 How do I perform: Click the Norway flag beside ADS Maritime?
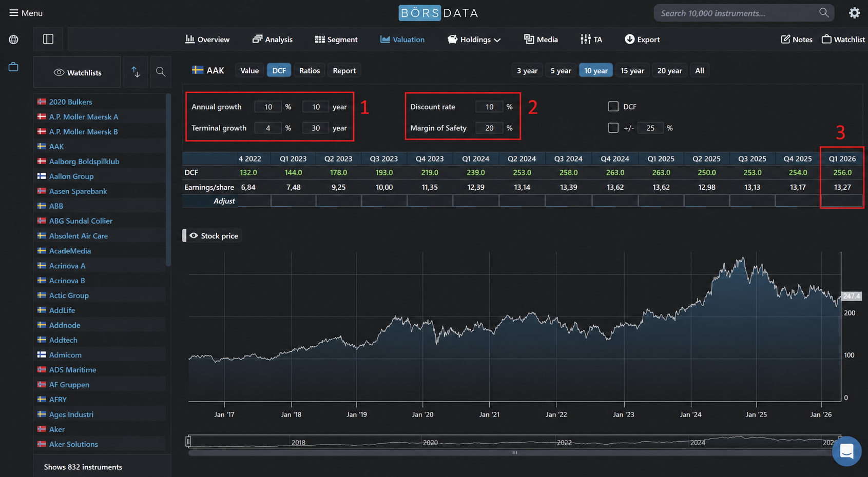click(x=42, y=369)
